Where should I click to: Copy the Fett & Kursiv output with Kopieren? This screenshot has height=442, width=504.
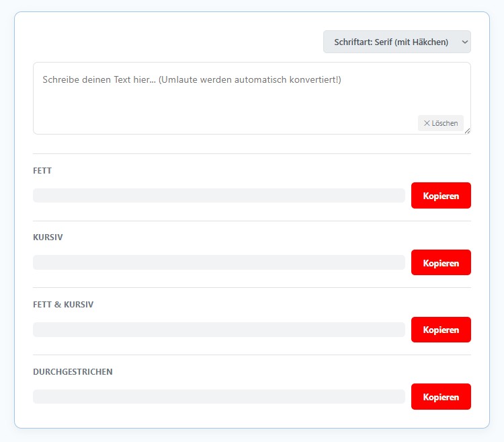441,330
